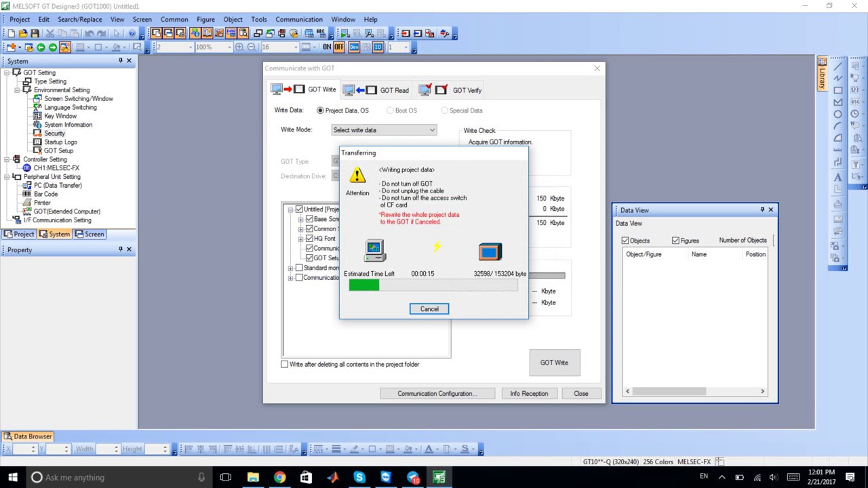This screenshot has height=488, width=868.
Task: Click the GOT Write button
Action: click(x=555, y=363)
